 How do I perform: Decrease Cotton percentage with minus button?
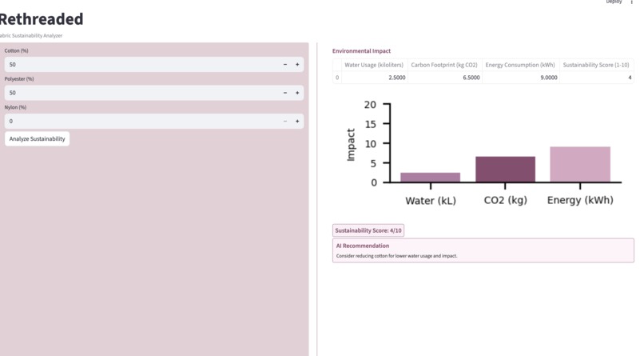pos(285,65)
